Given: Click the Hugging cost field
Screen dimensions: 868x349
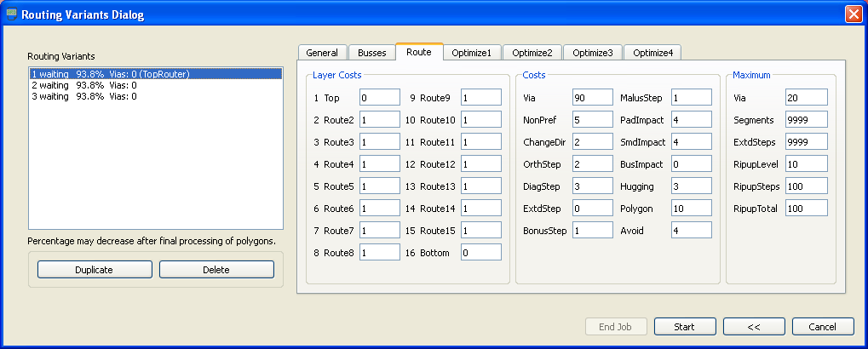Looking at the screenshot, I should [x=692, y=186].
